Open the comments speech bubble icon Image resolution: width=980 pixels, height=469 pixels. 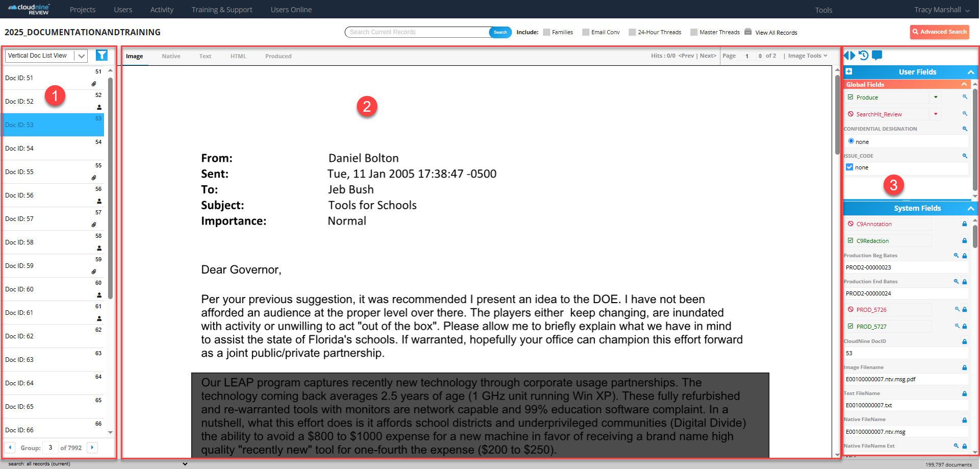[876, 56]
